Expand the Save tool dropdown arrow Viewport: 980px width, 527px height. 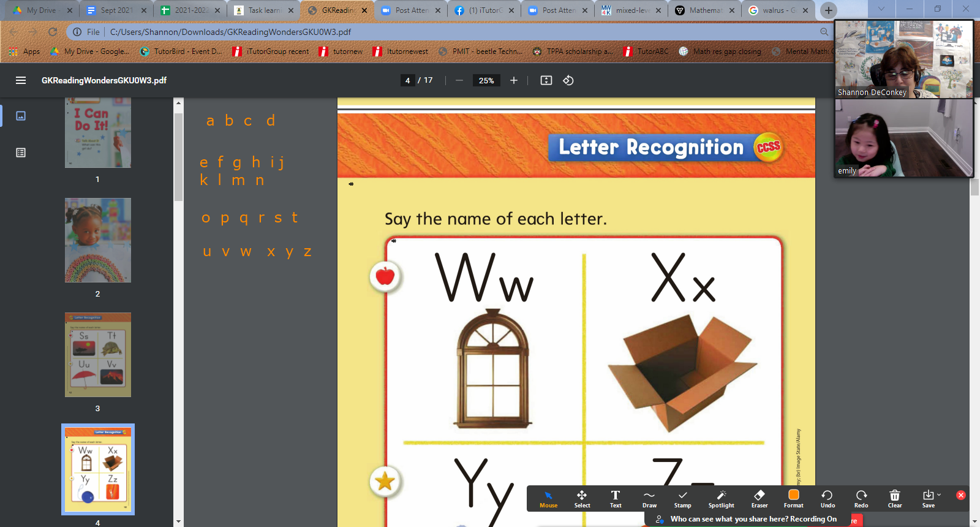939,495
